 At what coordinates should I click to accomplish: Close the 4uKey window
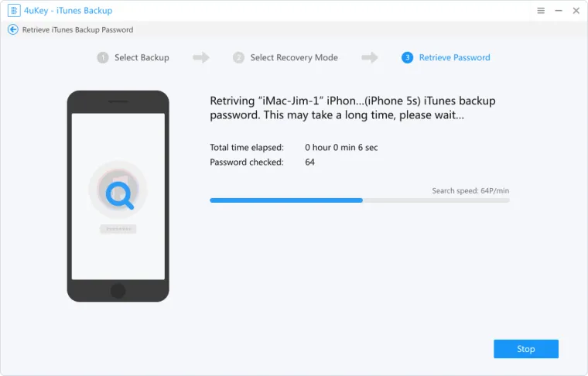tap(576, 11)
